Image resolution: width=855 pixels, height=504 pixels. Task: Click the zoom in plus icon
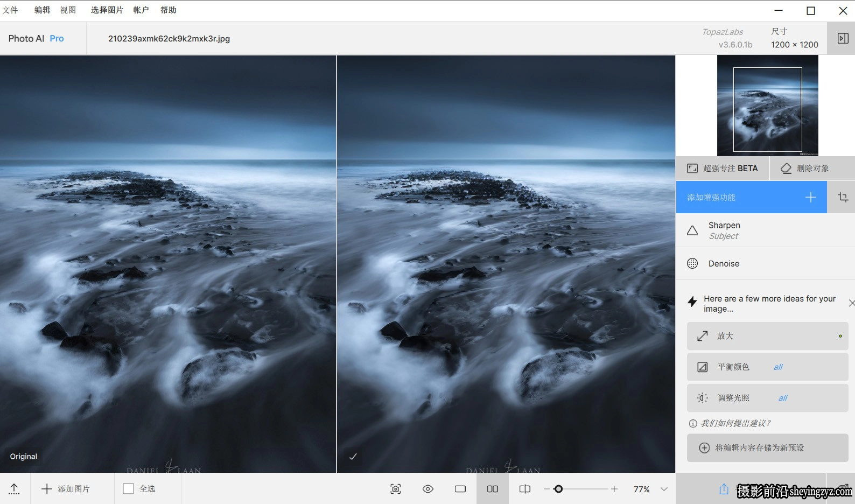click(614, 489)
